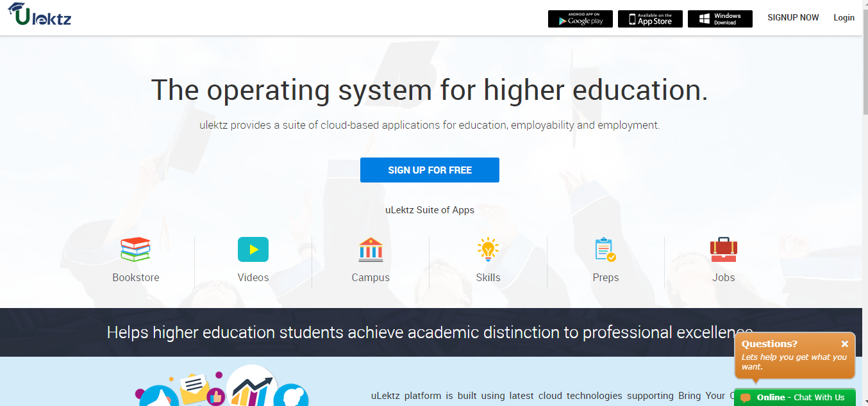Click SIGNUP NOW in the top navigation
The image size is (868, 406).
point(793,18)
